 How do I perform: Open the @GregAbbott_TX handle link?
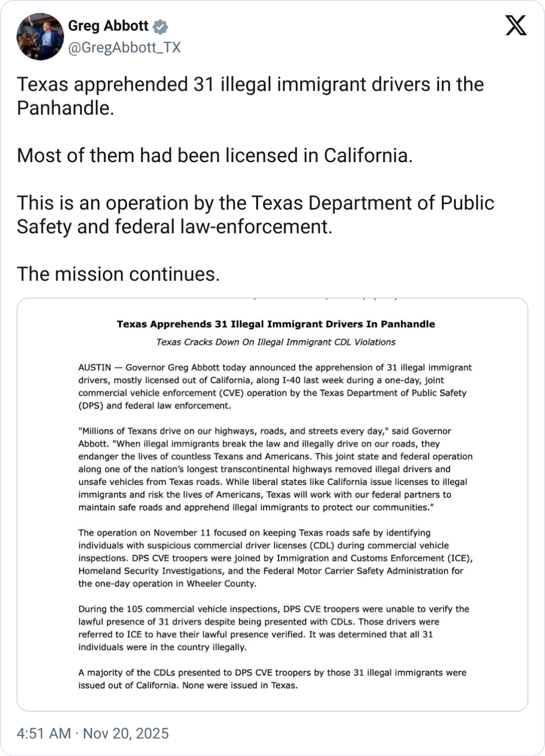(124, 48)
